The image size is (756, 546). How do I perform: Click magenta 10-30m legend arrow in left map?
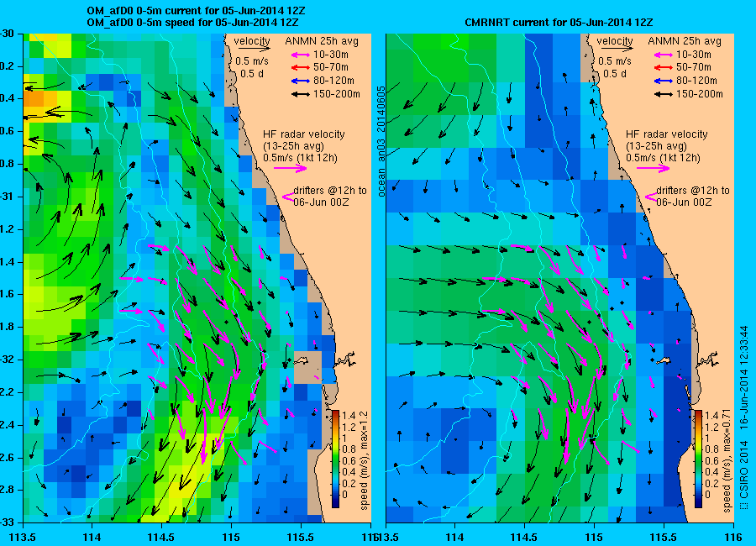[300, 55]
